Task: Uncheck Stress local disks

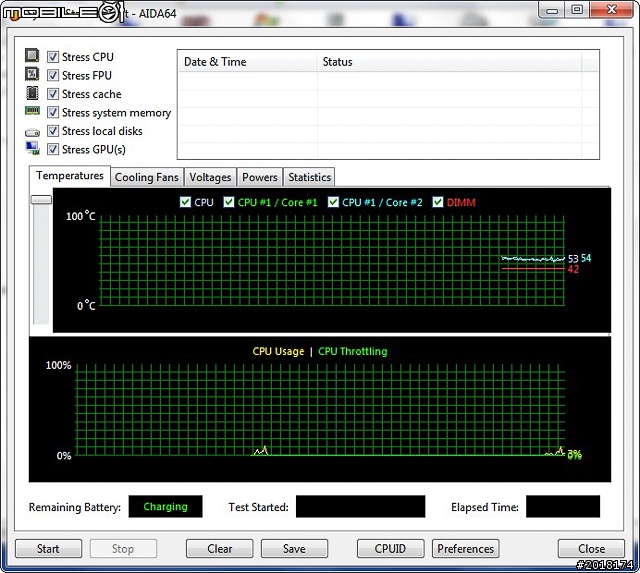Action: [53, 131]
